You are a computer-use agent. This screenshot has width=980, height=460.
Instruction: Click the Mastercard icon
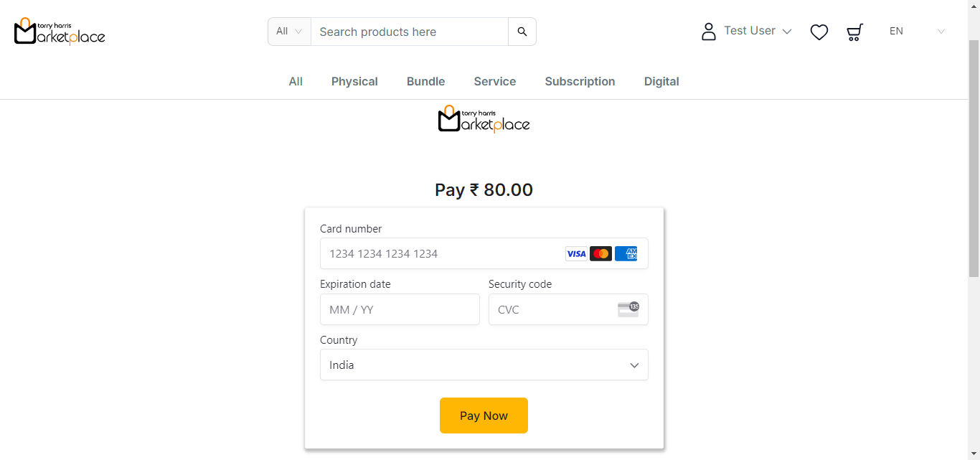(600, 253)
